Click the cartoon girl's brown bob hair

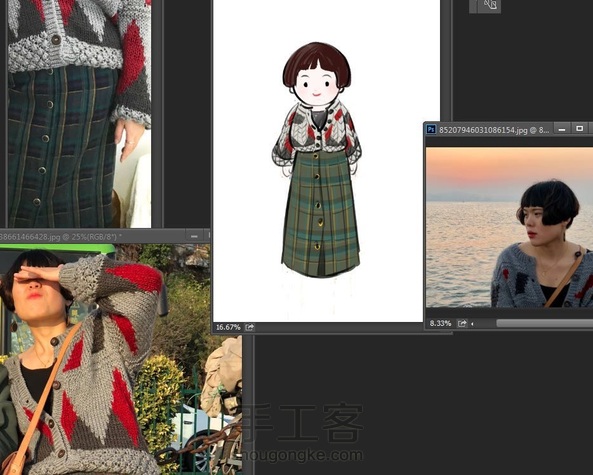(317, 62)
